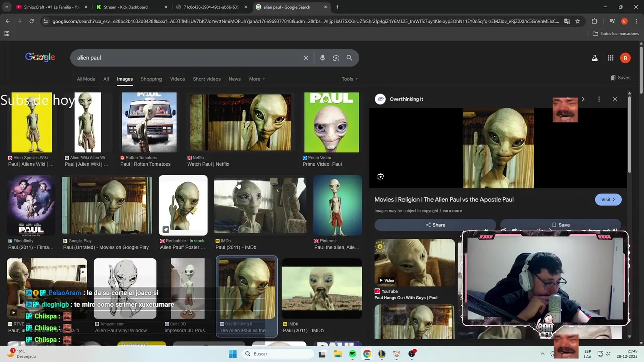644x362 pixels.
Task: Open site information icon in address bar
Action: tap(46, 21)
